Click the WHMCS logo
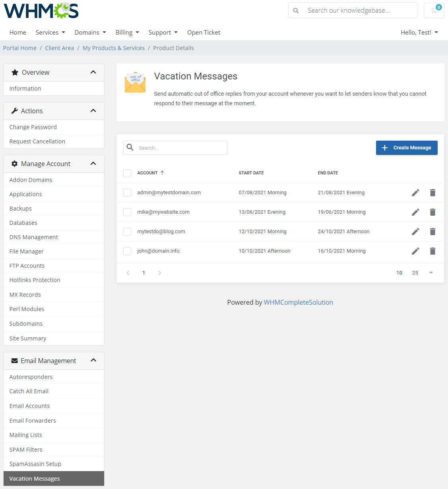This screenshot has height=489, width=448. pyautogui.click(x=41, y=10)
